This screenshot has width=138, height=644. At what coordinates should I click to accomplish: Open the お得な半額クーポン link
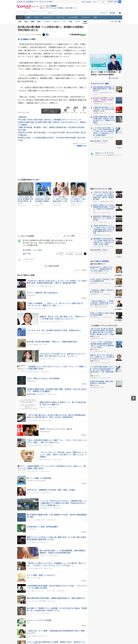point(71,8)
